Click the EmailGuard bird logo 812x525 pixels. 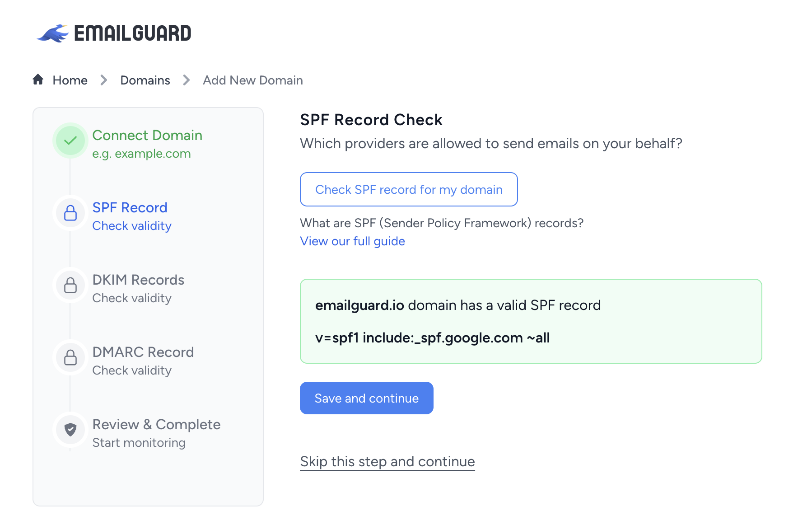(53, 33)
